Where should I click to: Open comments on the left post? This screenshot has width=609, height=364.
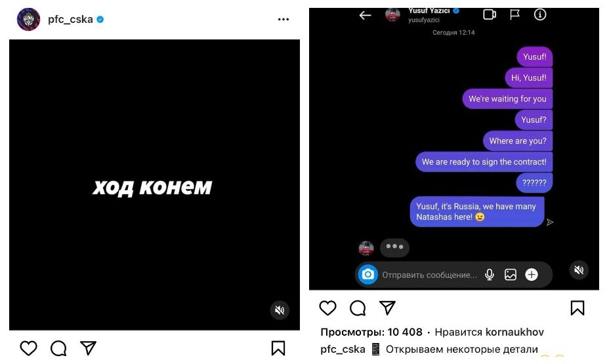(58, 348)
